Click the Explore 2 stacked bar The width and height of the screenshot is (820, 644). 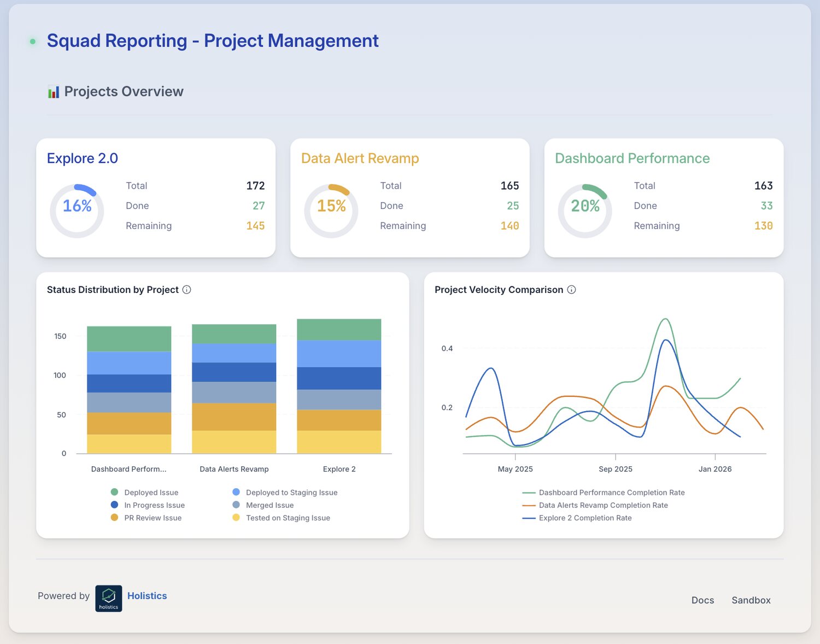[339, 386]
